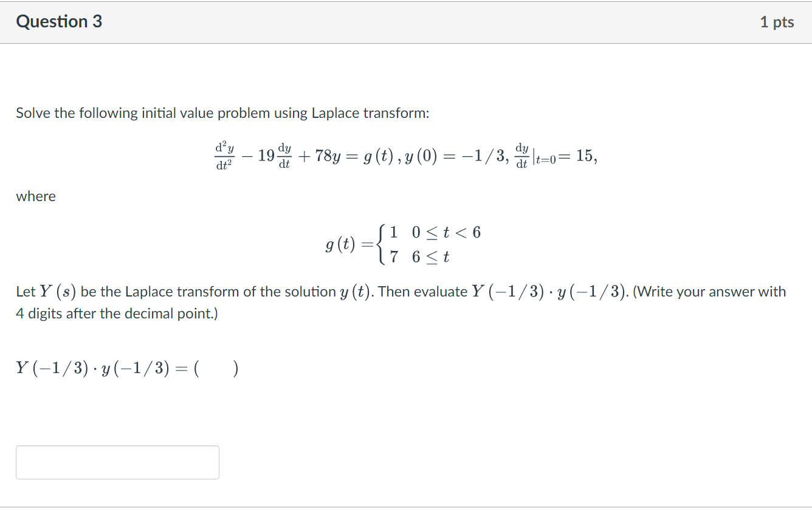Click inside the empty answer box

click(117, 462)
